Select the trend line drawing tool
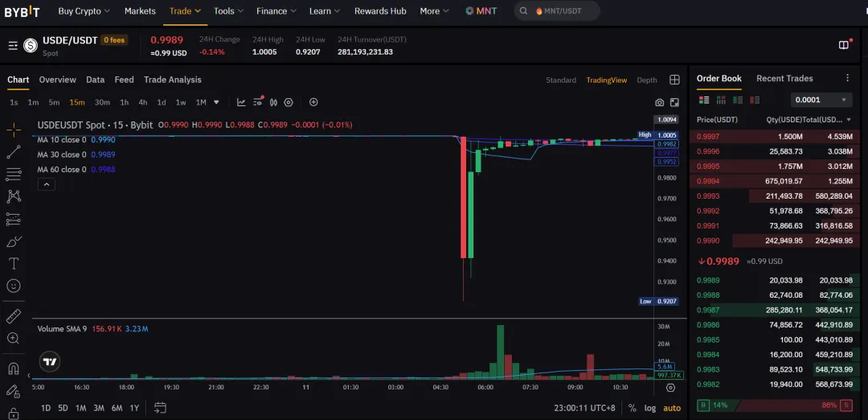 (14, 152)
